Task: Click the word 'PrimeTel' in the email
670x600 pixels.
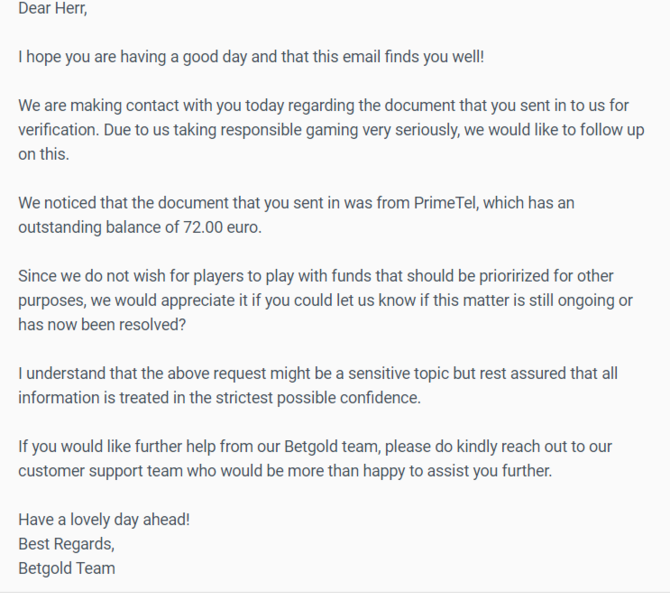Action: (x=444, y=203)
